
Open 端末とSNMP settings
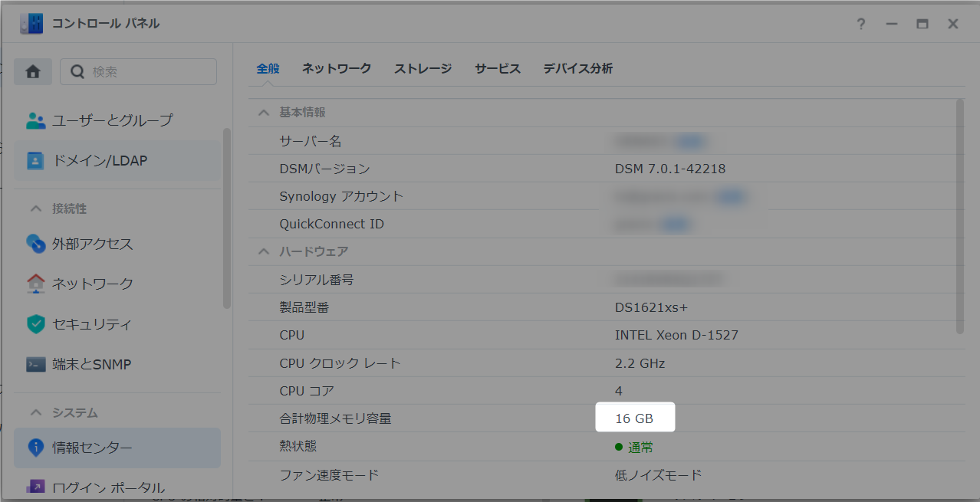point(117,364)
